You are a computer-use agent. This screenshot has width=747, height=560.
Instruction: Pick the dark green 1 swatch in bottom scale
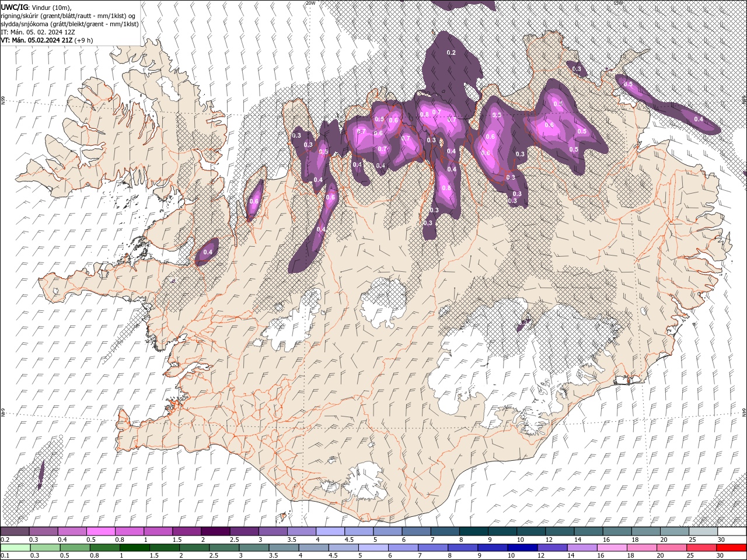(135, 548)
